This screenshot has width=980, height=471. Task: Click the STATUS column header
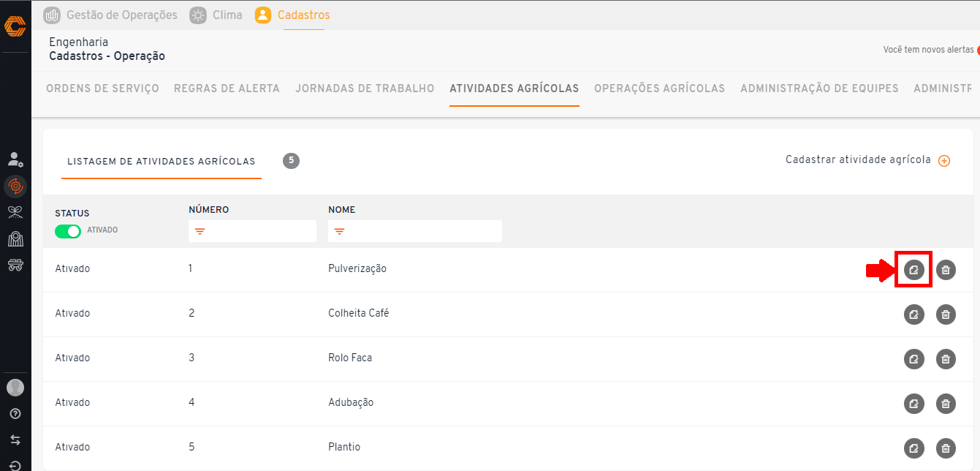72,214
